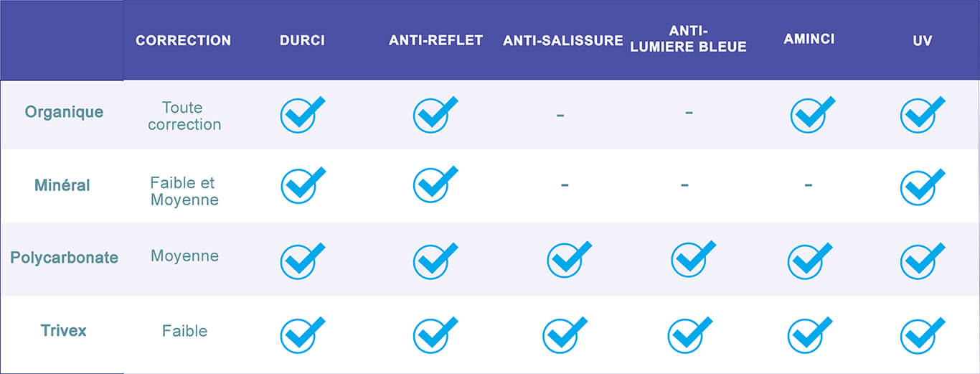Click the Polycarbonate row label
This screenshot has height=374, width=980.
[x=64, y=258]
